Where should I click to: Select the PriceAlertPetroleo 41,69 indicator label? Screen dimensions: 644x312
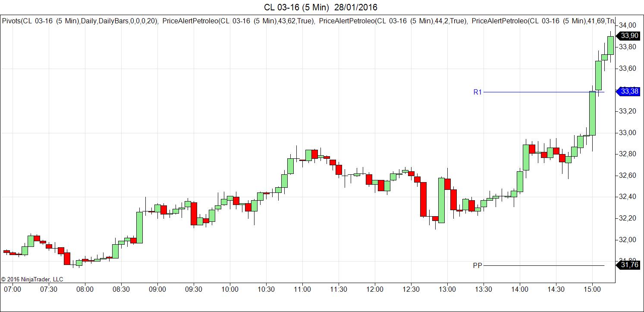[x=544, y=21]
